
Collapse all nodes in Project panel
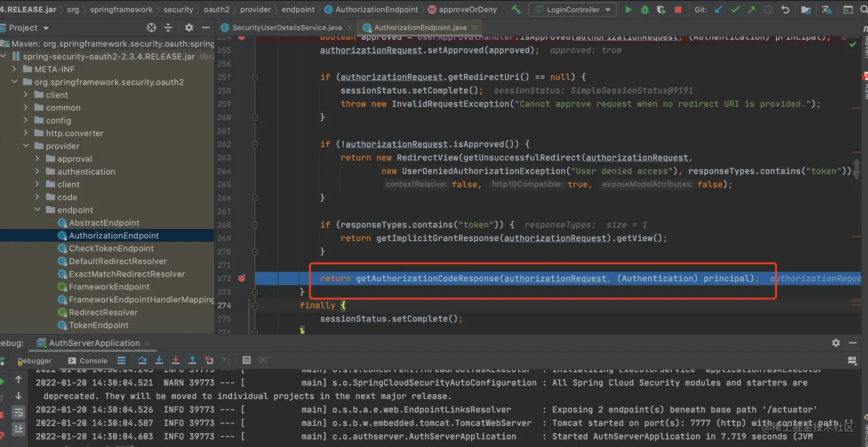click(x=168, y=28)
